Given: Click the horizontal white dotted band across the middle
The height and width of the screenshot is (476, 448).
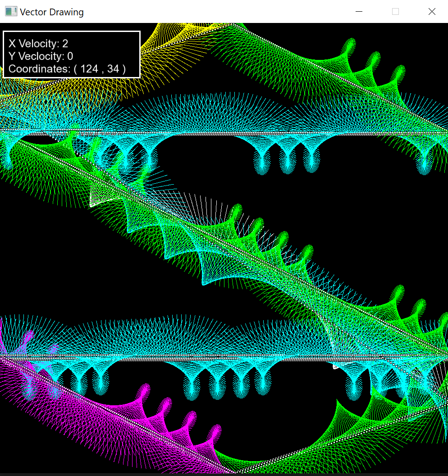Looking at the screenshot, I should pyautogui.click(x=225, y=133).
